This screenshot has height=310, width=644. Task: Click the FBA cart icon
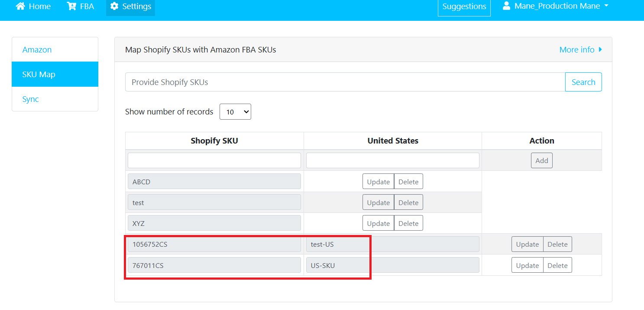click(x=71, y=7)
